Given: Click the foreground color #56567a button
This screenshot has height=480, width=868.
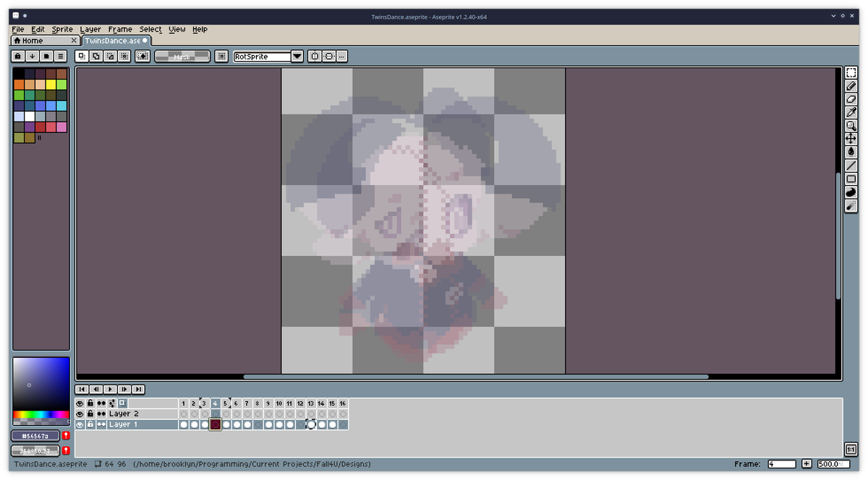Looking at the screenshot, I should [35, 436].
